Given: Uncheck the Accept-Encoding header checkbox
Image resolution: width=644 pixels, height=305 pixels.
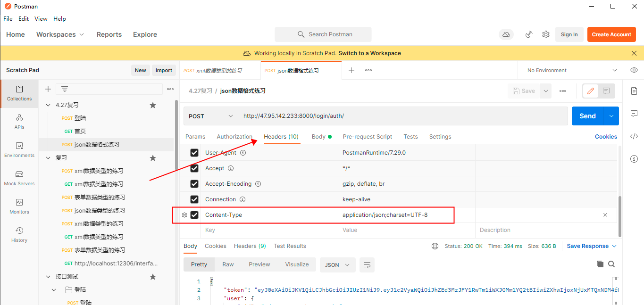Looking at the screenshot, I should click(x=194, y=184).
